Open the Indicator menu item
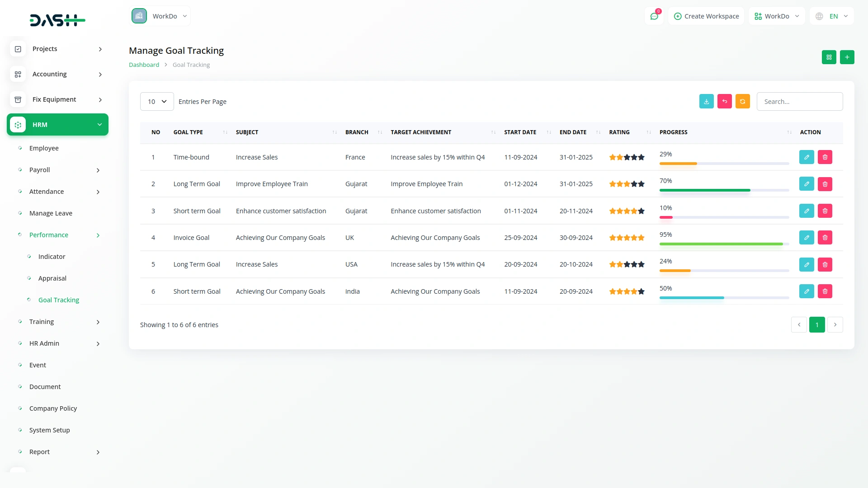The height and width of the screenshot is (488, 868). click(x=52, y=257)
